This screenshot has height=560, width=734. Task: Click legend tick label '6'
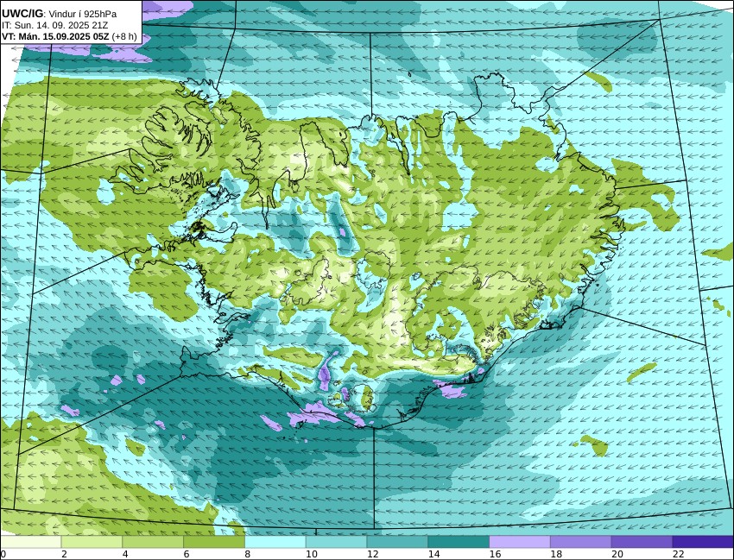187,554
